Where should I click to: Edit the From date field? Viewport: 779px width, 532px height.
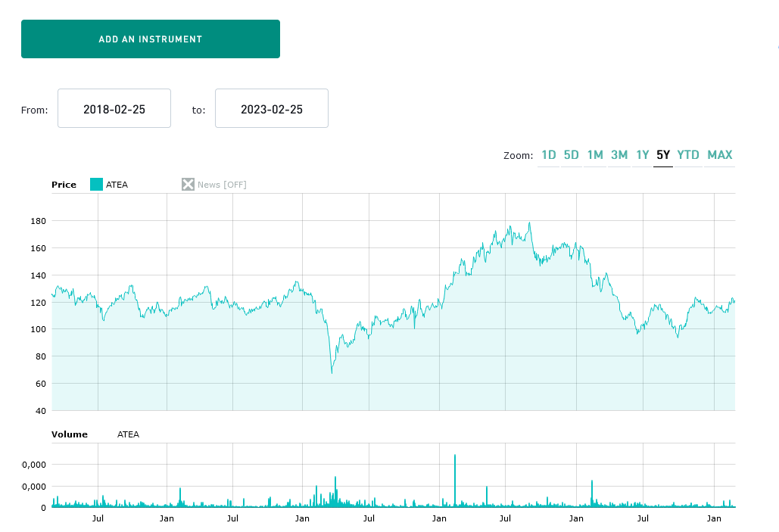114,109
